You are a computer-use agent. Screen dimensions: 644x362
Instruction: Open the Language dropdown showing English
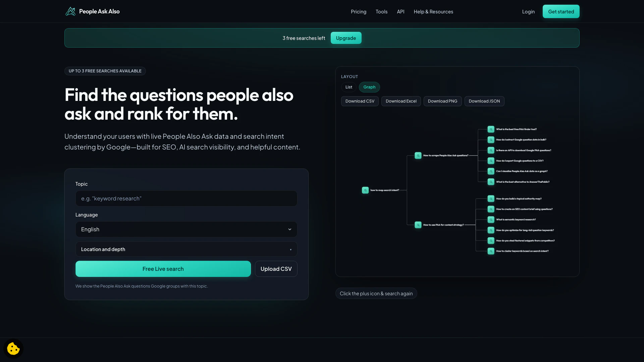[186, 229]
